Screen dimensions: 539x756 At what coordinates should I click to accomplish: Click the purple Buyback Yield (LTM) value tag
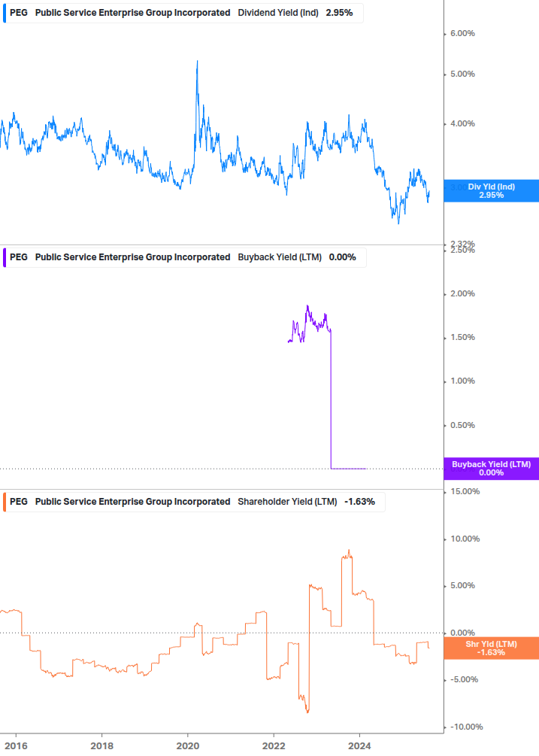pyautogui.click(x=492, y=469)
